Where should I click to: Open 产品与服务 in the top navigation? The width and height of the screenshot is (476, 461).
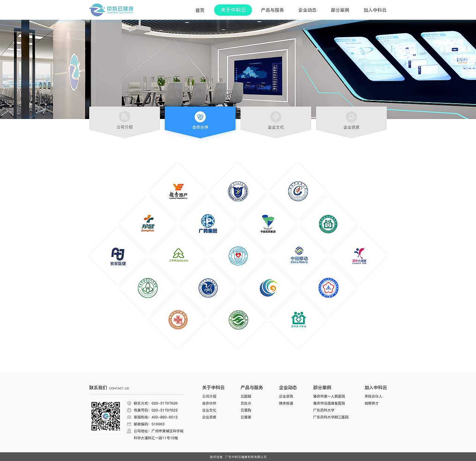[272, 10]
